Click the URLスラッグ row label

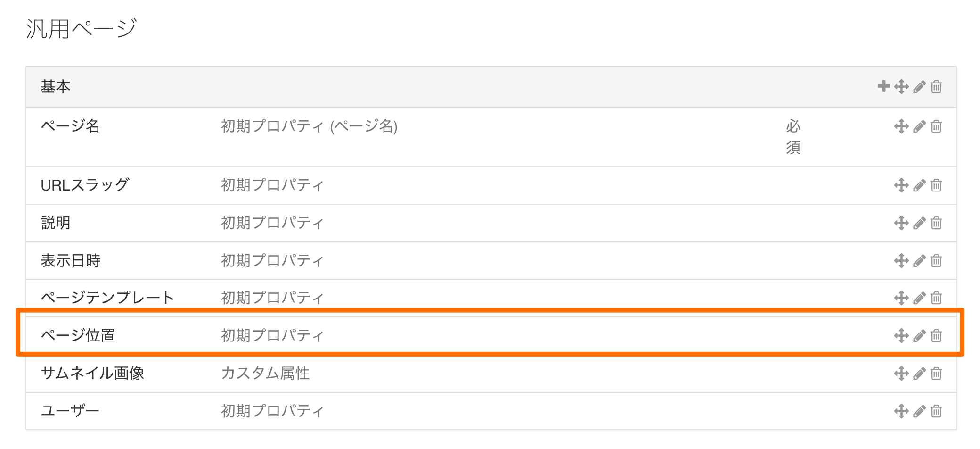[85, 185]
